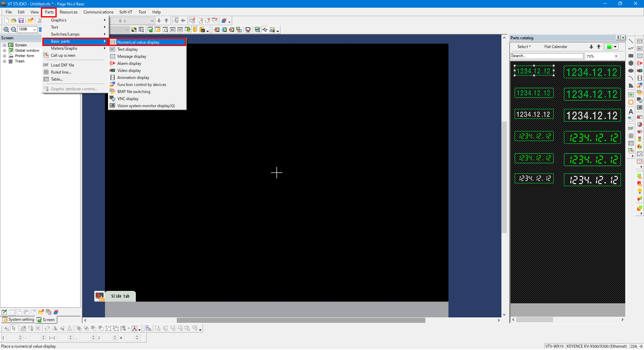Select the ellipse shape tool
Image resolution: width=644 pixels, height=350 pixels.
coord(631,71)
